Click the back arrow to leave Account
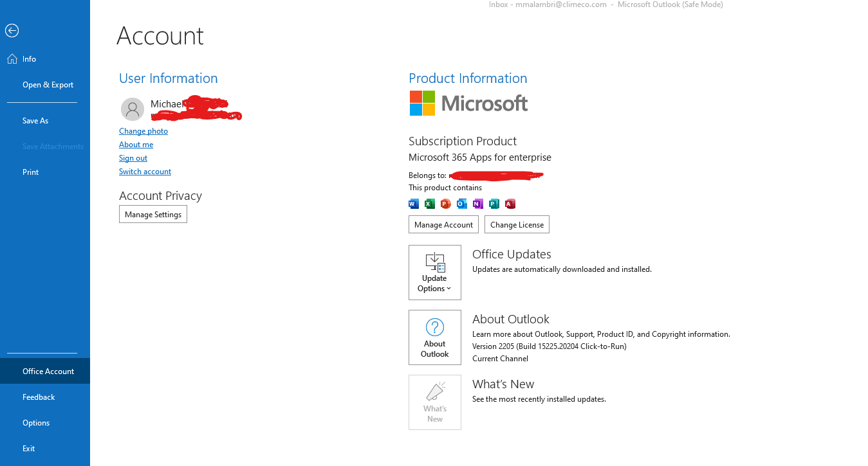The height and width of the screenshot is (466, 868). point(12,30)
